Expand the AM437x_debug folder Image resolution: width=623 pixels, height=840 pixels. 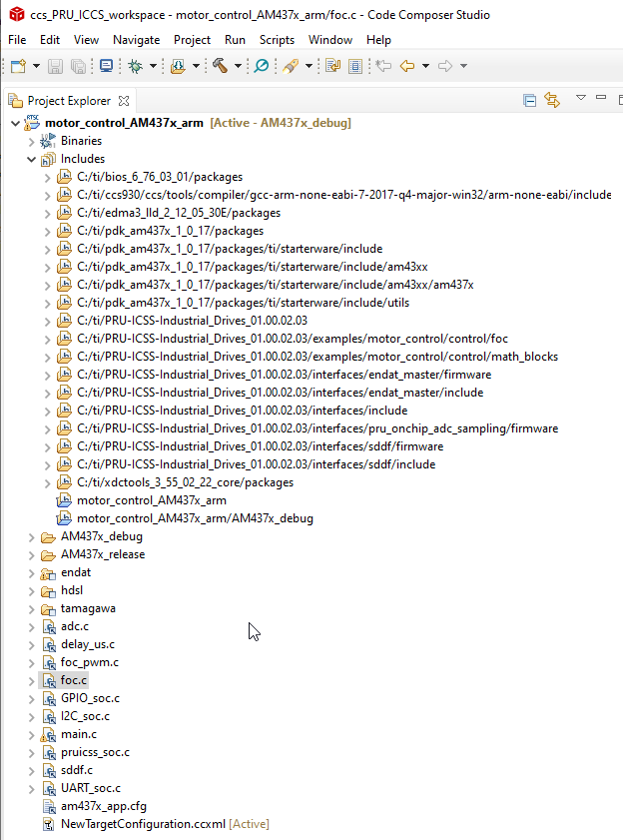click(32, 536)
